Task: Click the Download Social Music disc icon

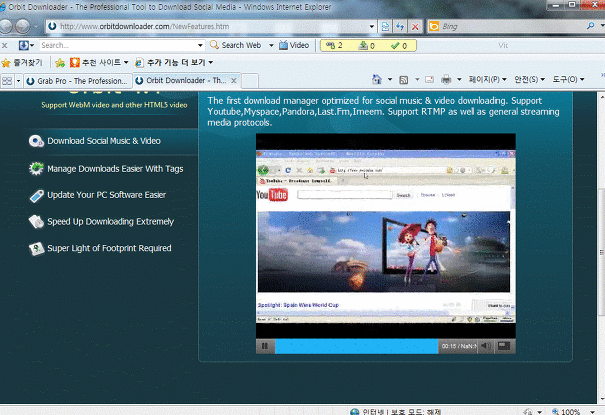Action: click(36, 141)
